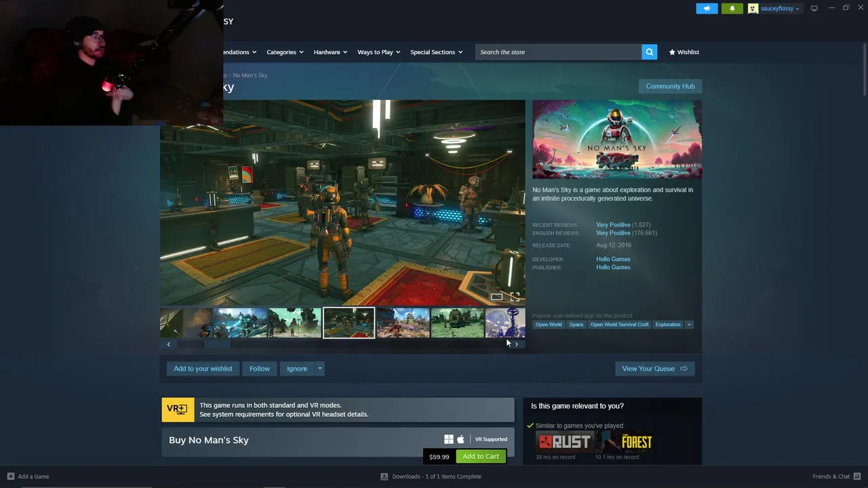Click the No Man's Sky breadcrumb link
868x488 pixels.
point(250,75)
